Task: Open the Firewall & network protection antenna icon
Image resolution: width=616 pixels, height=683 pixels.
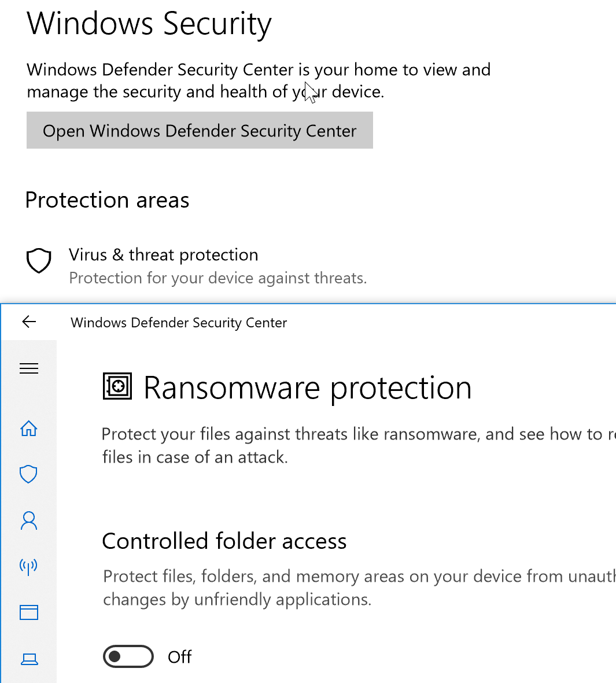Action: [29, 566]
